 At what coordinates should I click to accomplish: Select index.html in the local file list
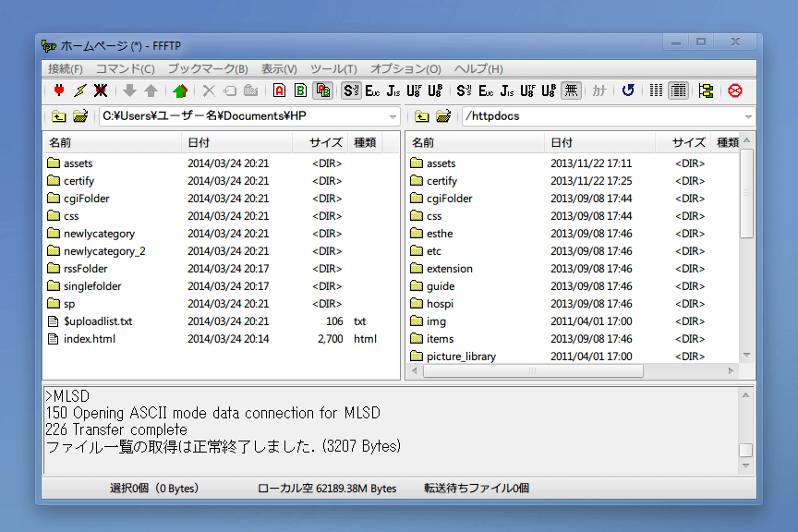[x=89, y=339]
